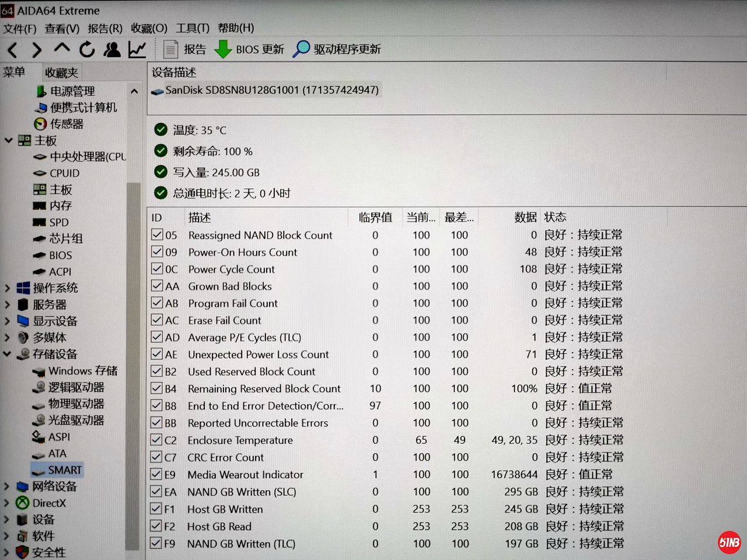
Task: Switch to the 菜单 tab
Action: coord(15,72)
